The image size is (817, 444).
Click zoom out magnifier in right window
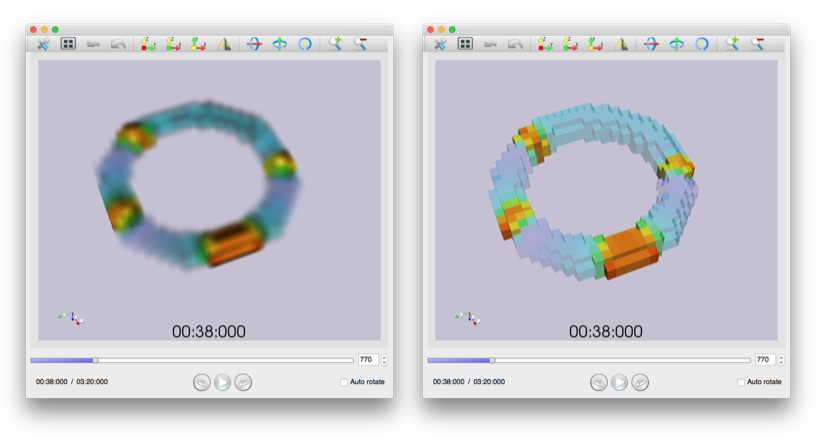757,44
